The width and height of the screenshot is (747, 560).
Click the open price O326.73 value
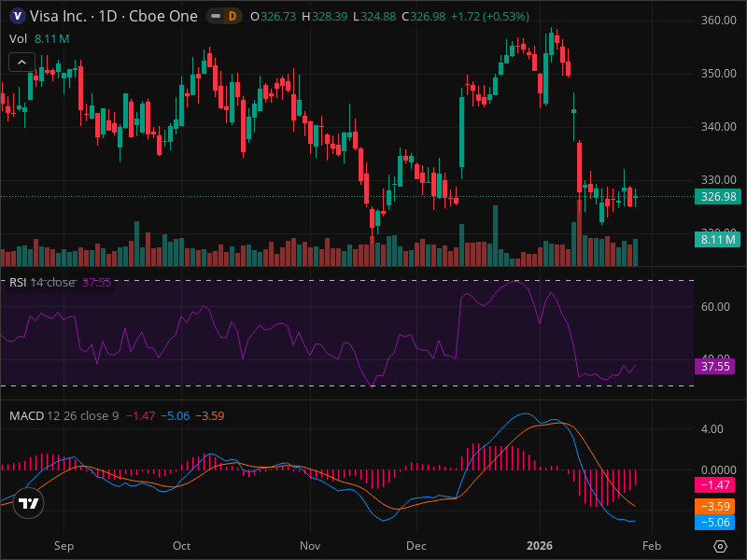click(x=274, y=17)
